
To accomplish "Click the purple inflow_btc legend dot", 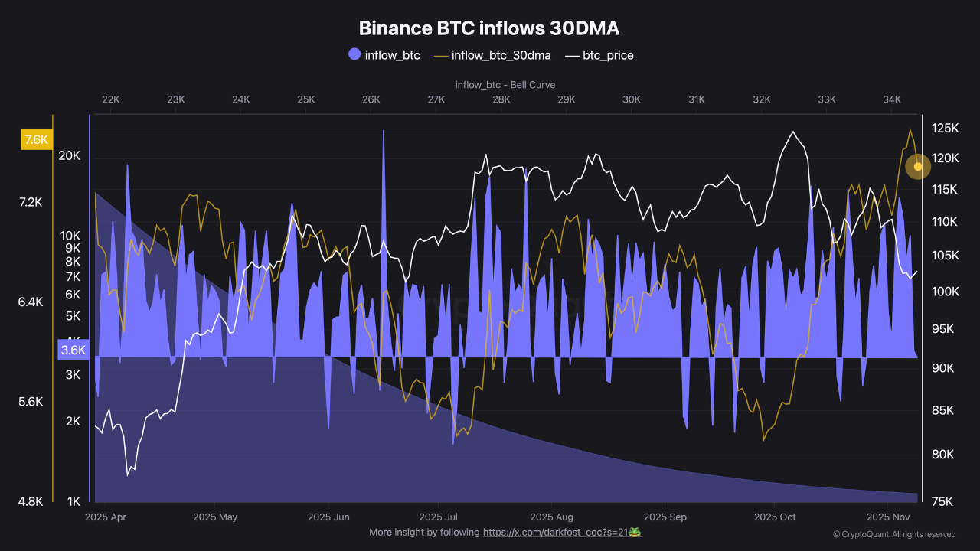I will click(x=354, y=54).
